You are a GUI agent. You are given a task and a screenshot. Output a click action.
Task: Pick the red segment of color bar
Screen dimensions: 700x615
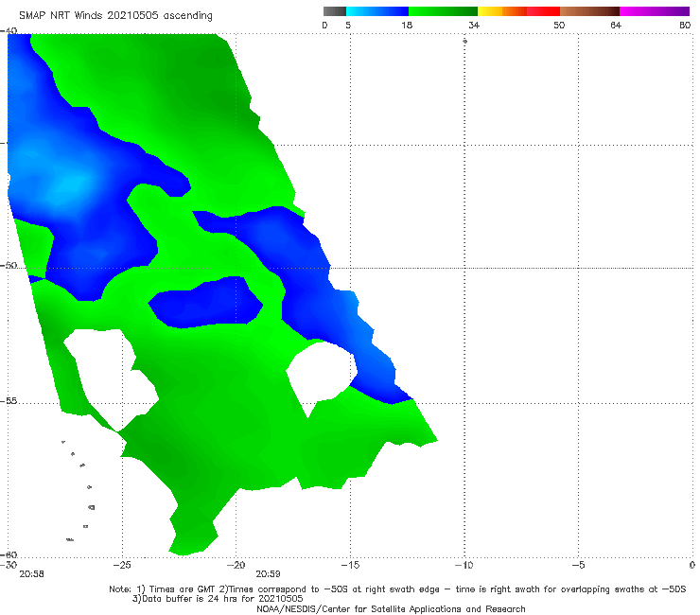coord(543,11)
